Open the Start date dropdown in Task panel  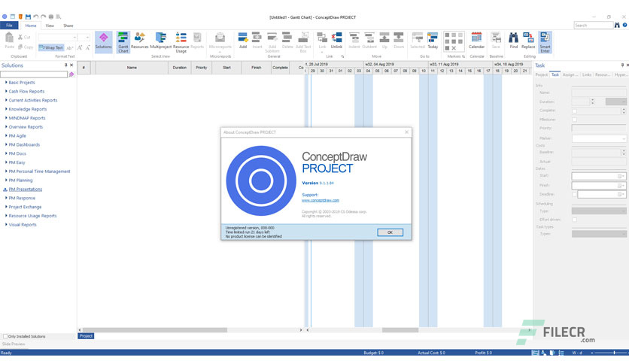pos(621,176)
